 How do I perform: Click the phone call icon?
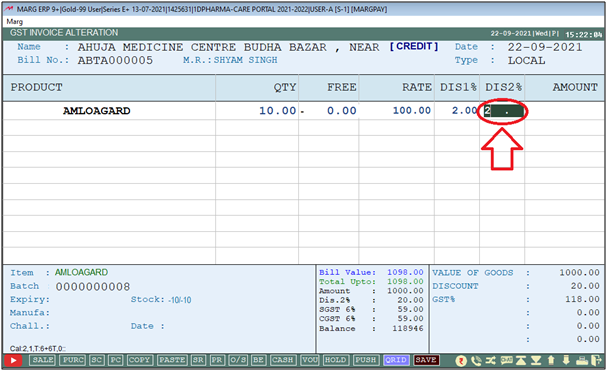click(476, 361)
